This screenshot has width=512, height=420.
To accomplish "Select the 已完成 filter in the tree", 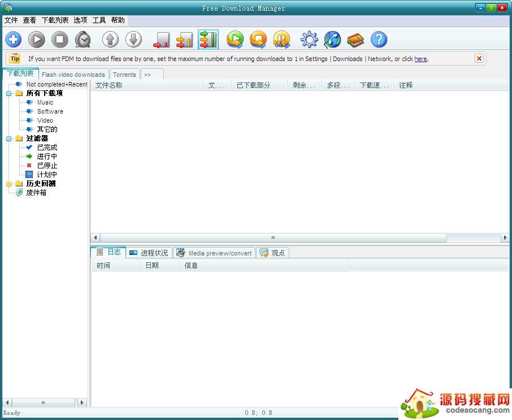I will point(47,148).
